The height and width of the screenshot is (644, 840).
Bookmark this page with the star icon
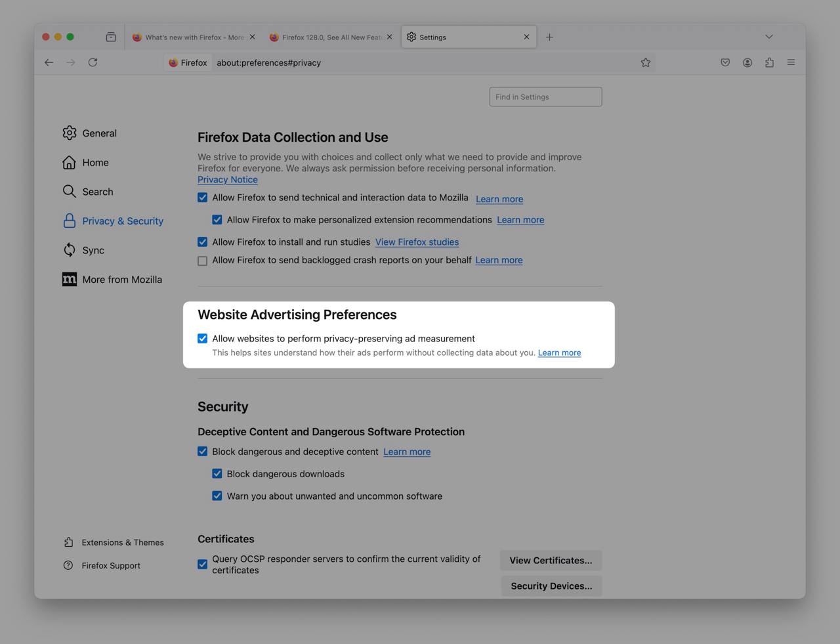[x=646, y=62]
